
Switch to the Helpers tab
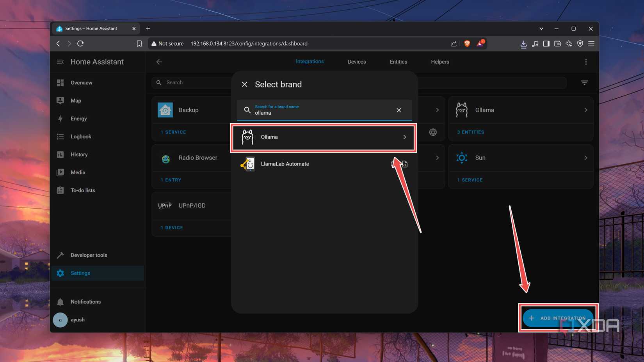tap(440, 62)
